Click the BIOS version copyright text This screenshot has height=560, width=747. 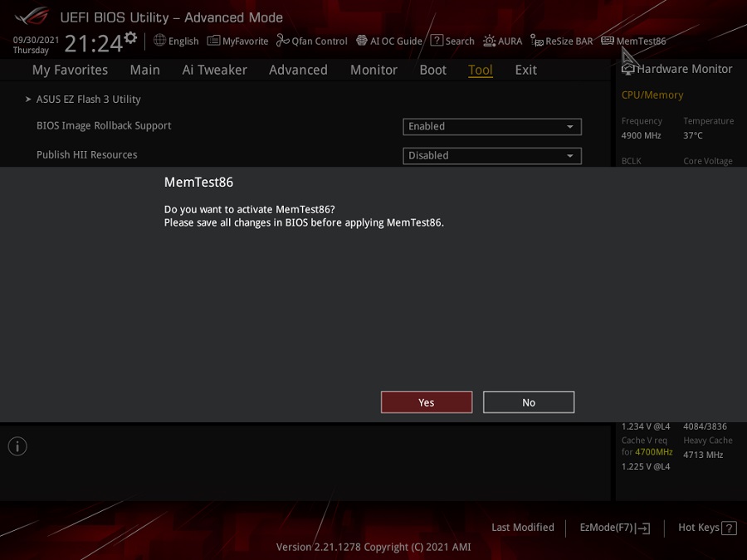click(x=373, y=548)
